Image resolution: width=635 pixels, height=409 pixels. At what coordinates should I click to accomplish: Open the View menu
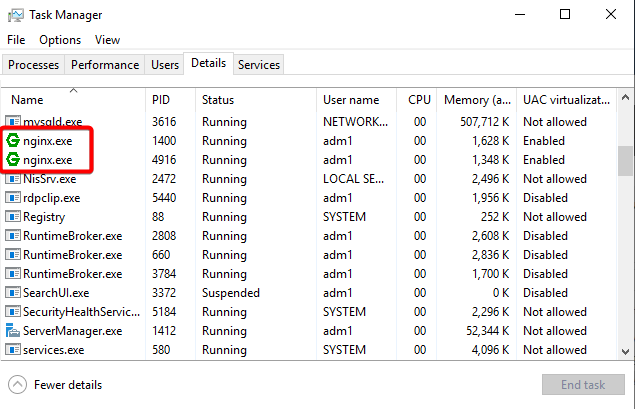[x=107, y=40]
